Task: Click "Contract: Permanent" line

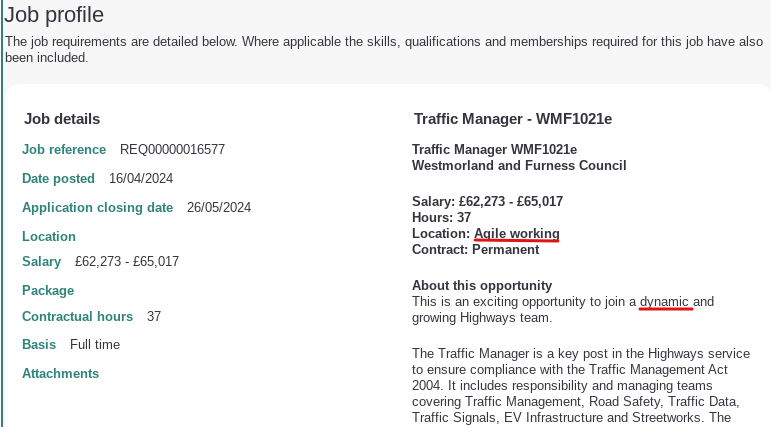Action: tap(476, 249)
